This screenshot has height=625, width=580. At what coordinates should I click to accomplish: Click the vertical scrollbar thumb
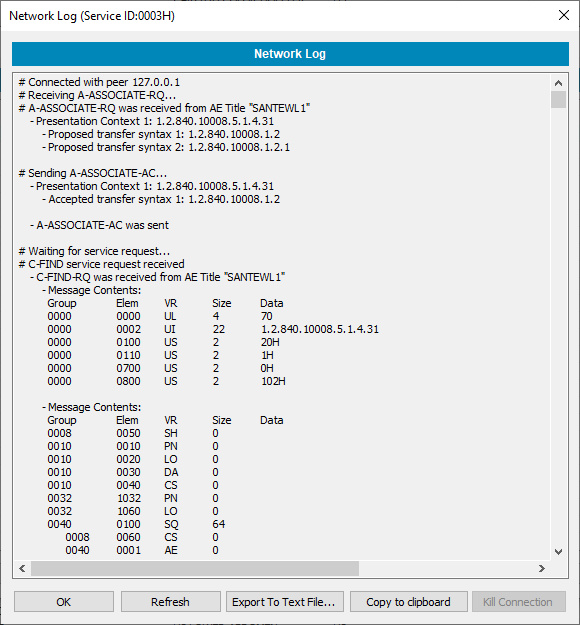click(x=558, y=100)
